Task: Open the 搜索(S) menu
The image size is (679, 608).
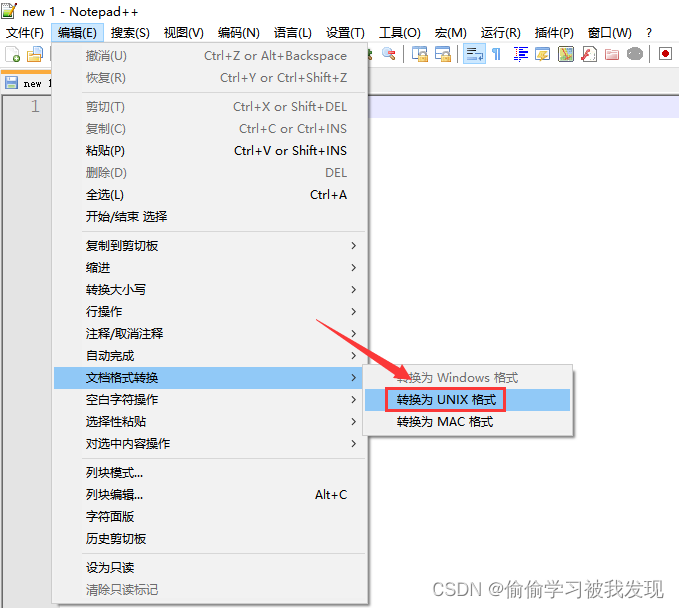Action: pos(130,33)
